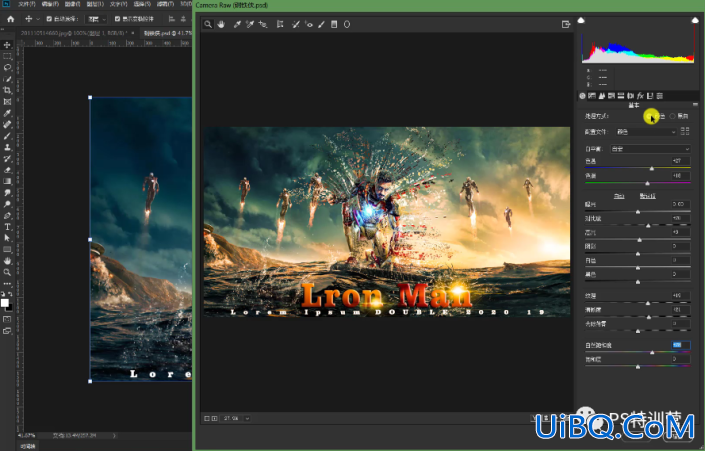This screenshot has height=451, width=705.
Task: Switch to 201110114660.jpg document tab
Action: 73,33
